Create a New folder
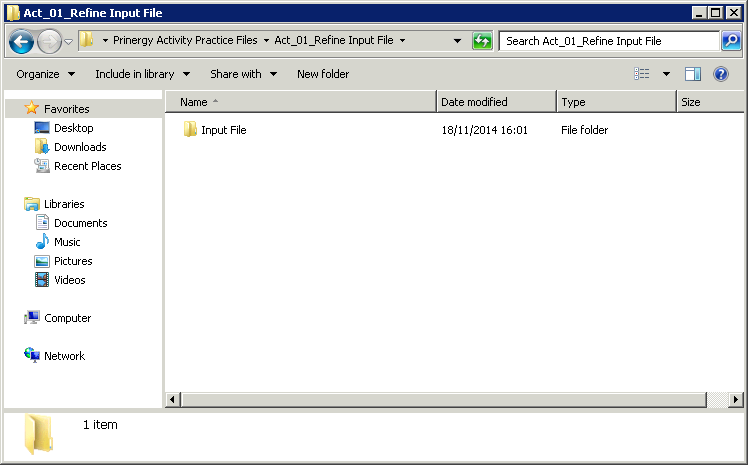Screen dimensions: 748x465 (323, 74)
